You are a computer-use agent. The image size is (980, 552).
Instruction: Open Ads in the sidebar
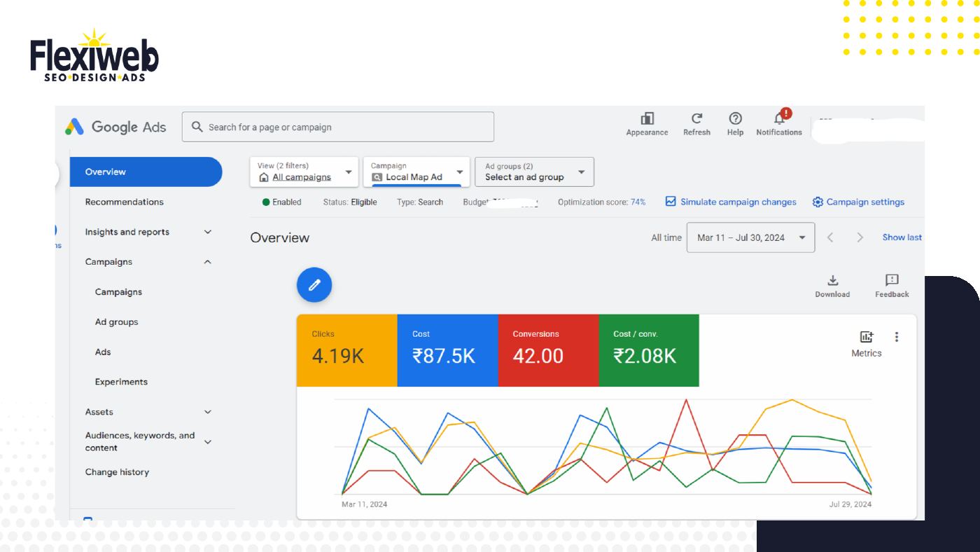[x=103, y=352]
